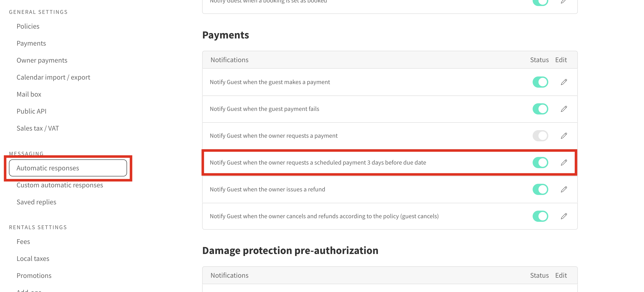The image size is (644, 292).
Task: Open Calendar import / export
Action: [x=53, y=77]
